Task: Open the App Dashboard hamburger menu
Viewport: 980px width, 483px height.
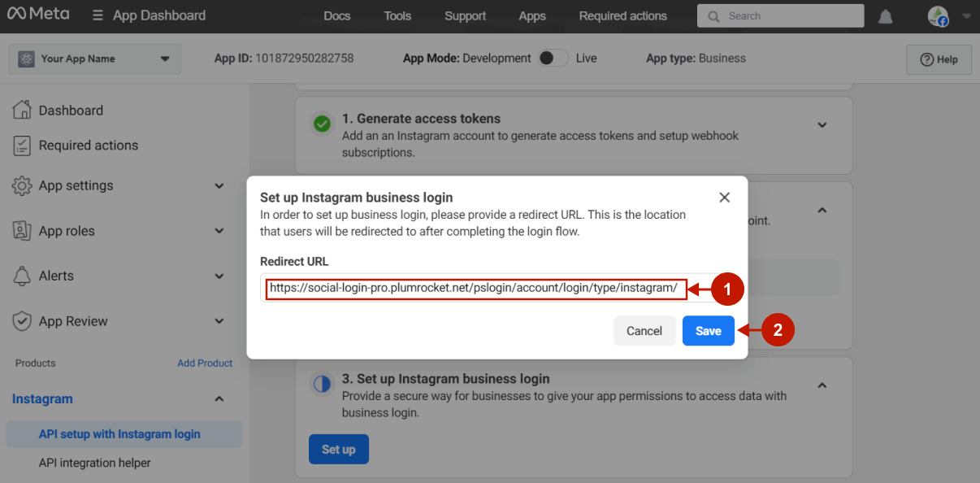Action: tap(98, 15)
